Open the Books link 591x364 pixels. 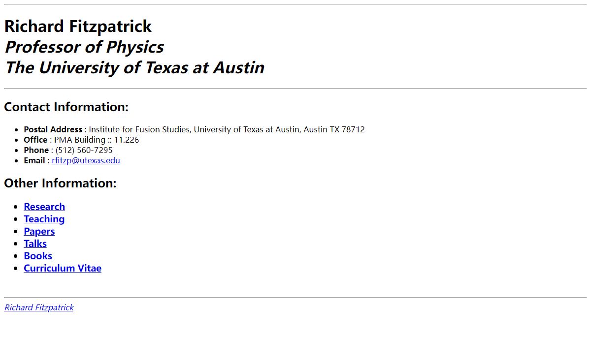pyautogui.click(x=38, y=256)
